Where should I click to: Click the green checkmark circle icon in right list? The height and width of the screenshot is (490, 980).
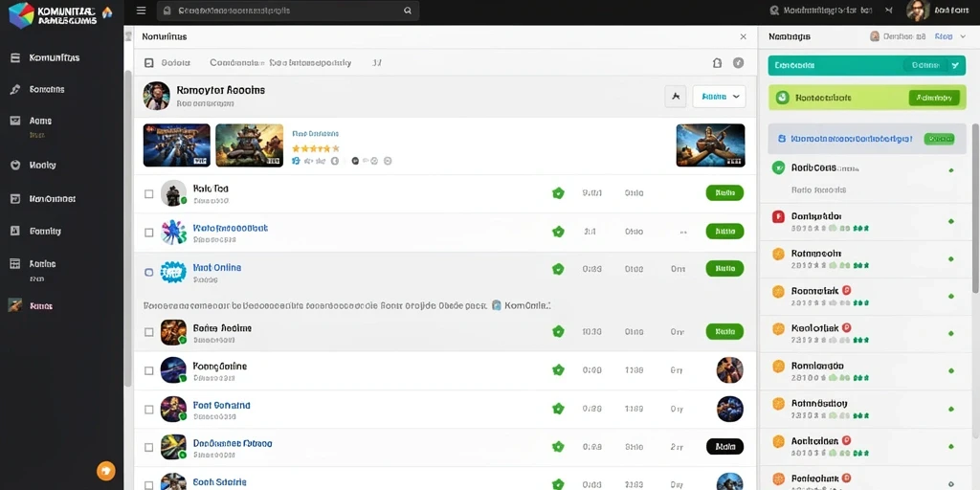tap(778, 167)
